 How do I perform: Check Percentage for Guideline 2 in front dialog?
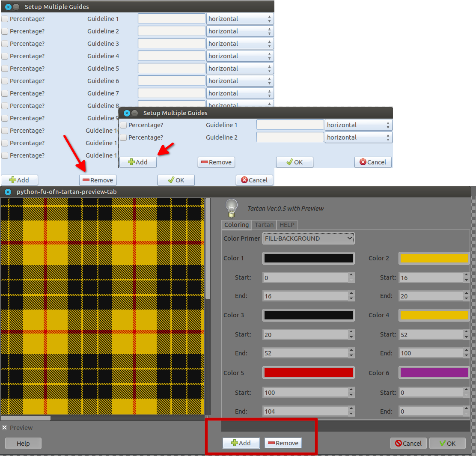pyautogui.click(x=123, y=137)
